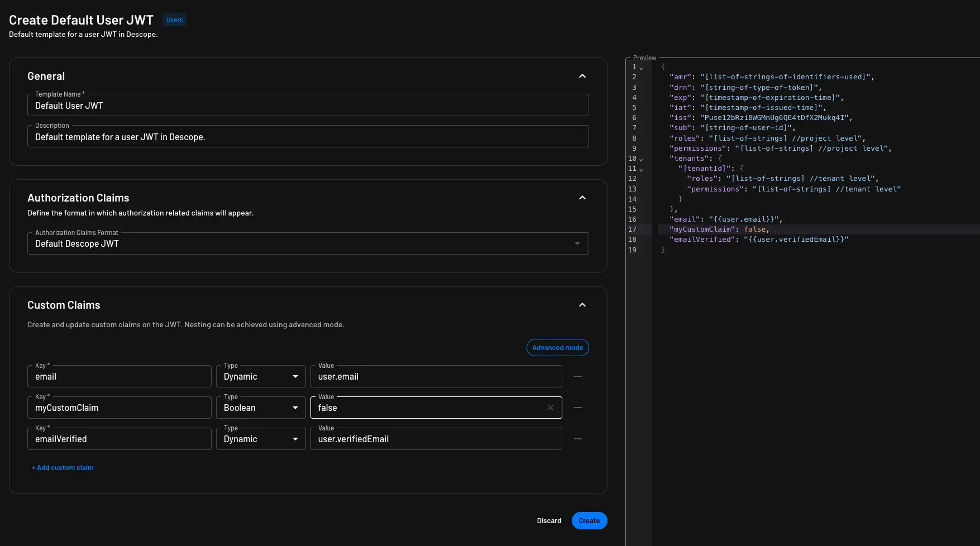Select the "exp" line in preview
The height and width of the screenshot is (546, 980).
(x=757, y=98)
